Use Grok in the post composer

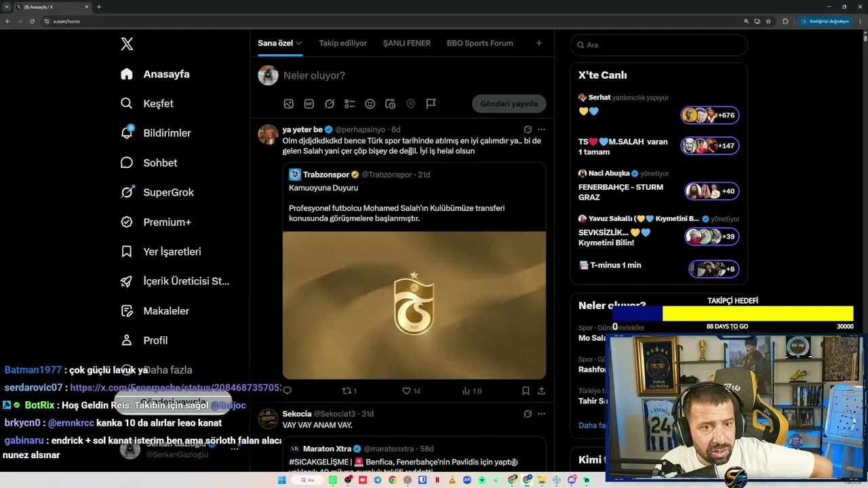330,104
